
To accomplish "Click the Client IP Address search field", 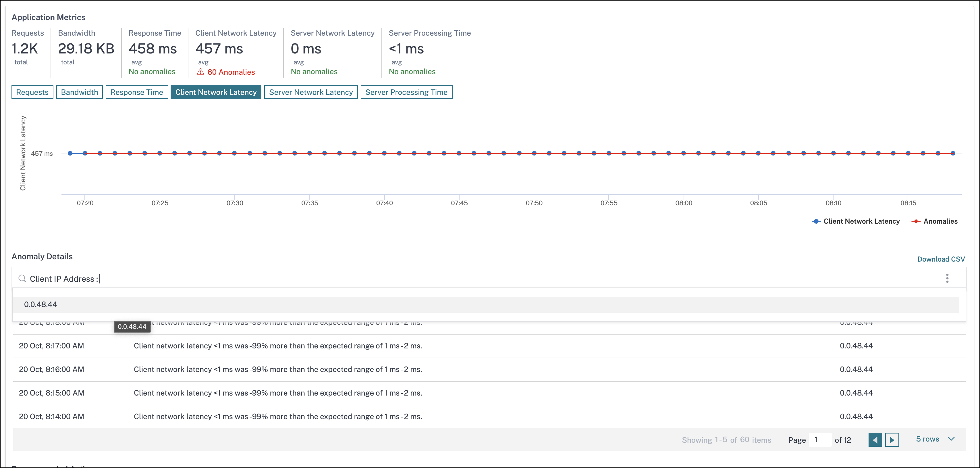I will 456,279.
